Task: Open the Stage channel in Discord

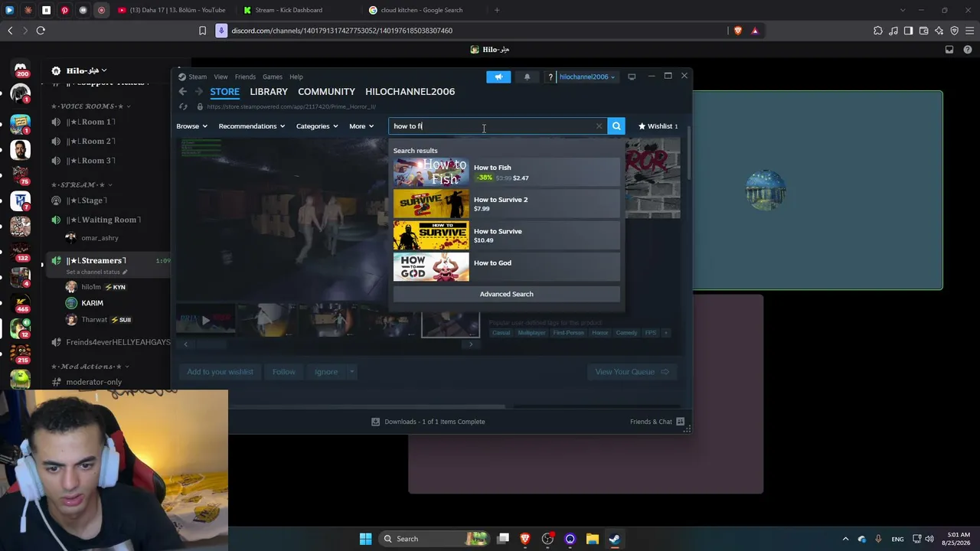Action: click(x=86, y=201)
